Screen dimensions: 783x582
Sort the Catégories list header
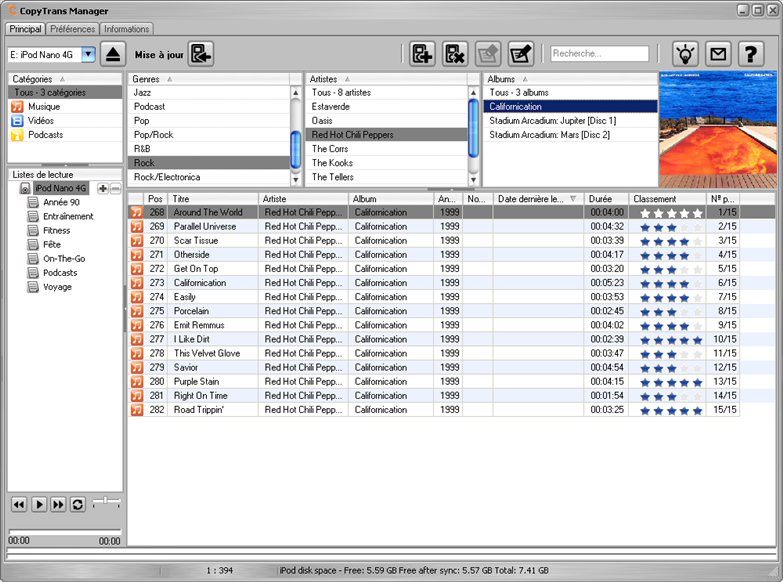click(65, 79)
